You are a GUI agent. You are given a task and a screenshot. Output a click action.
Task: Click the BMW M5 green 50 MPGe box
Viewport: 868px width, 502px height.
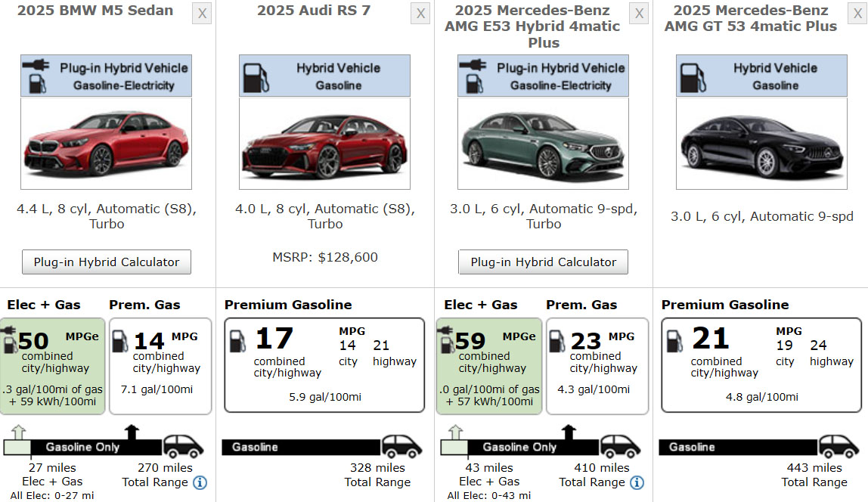tap(53, 366)
